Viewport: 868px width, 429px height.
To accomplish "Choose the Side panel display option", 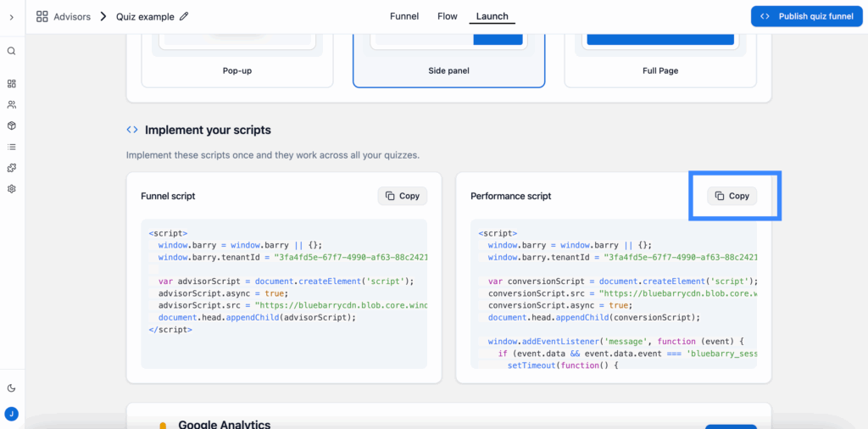I will pos(449,60).
